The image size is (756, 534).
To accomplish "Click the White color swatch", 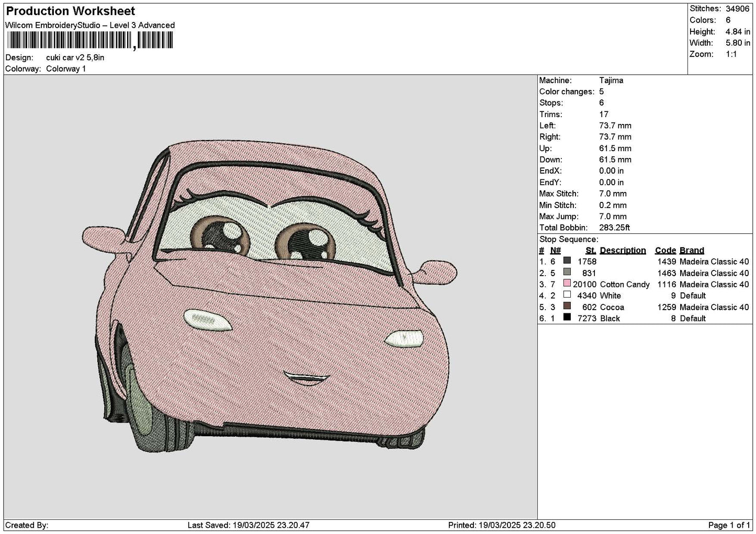I will tap(567, 295).
